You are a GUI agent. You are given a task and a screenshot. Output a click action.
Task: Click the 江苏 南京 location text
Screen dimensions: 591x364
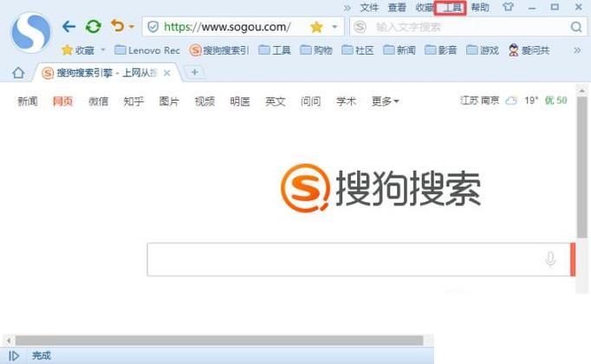(479, 101)
